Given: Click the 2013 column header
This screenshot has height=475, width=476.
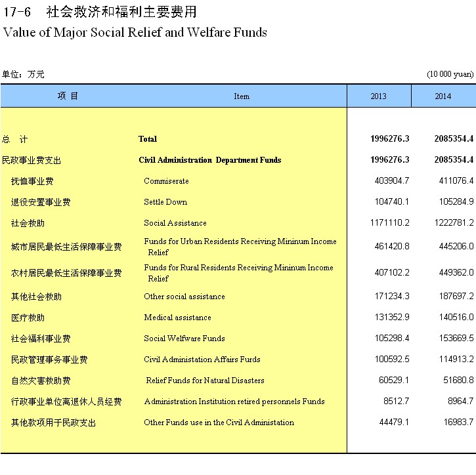Looking at the screenshot, I should pos(379,96).
